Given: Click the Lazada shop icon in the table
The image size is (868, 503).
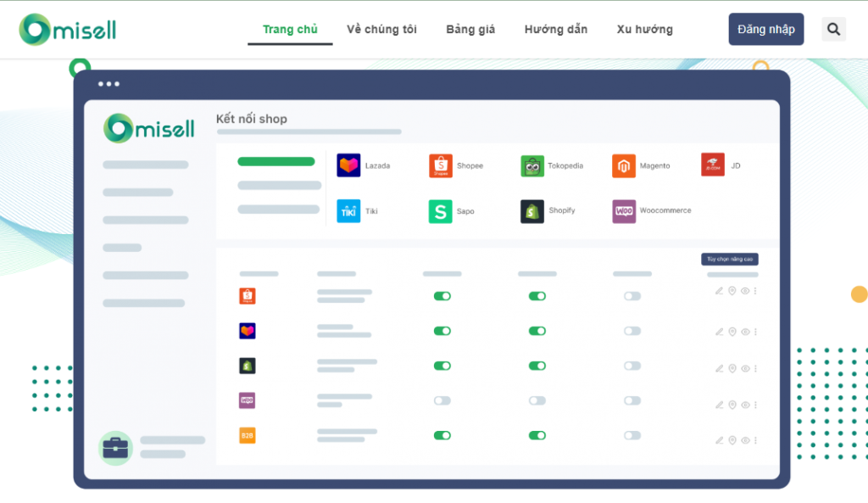Looking at the screenshot, I should coord(248,331).
